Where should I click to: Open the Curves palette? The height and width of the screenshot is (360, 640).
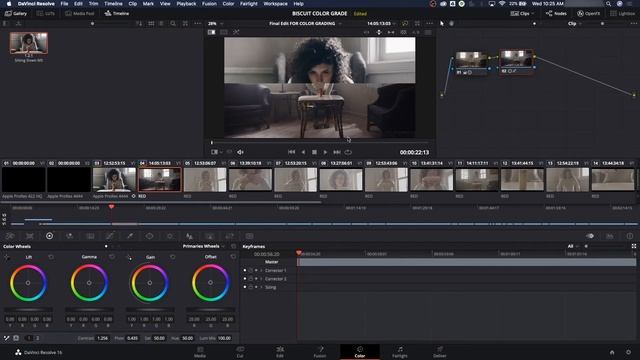click(110, 236)
